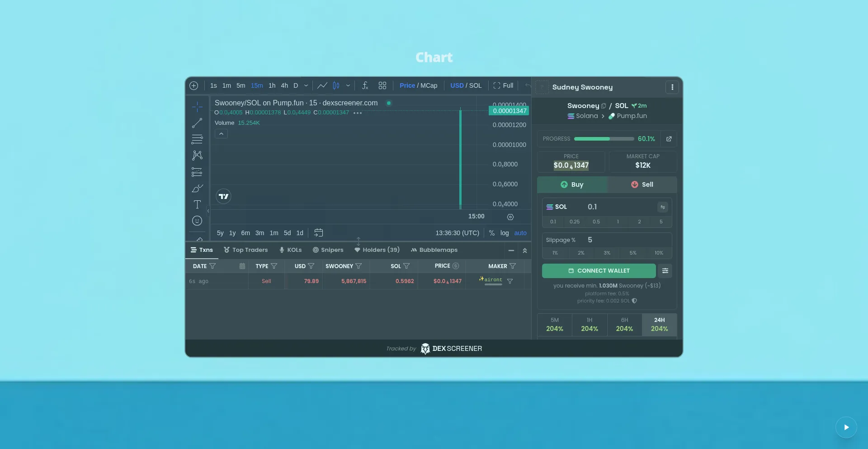Toggle log scale on chart
This screenshot has height=449, width=868.
[505, 233]
